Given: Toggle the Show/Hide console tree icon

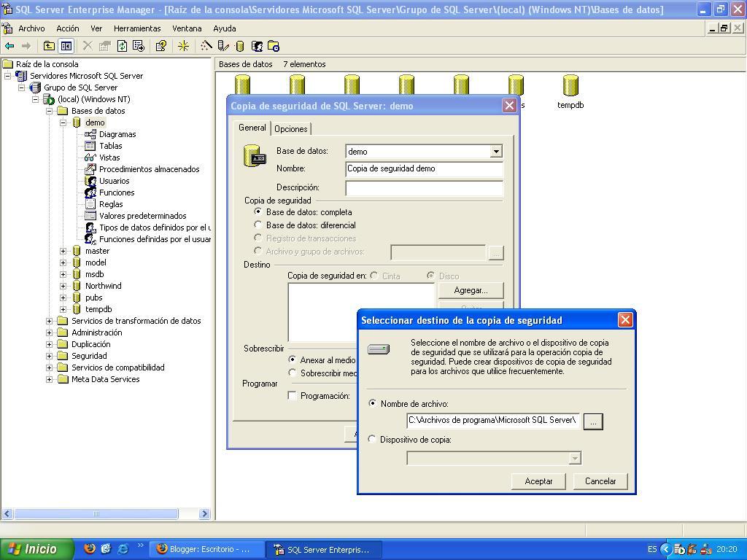Looking at the screenshot, I should pyautogui.click(x=66, y=46).
